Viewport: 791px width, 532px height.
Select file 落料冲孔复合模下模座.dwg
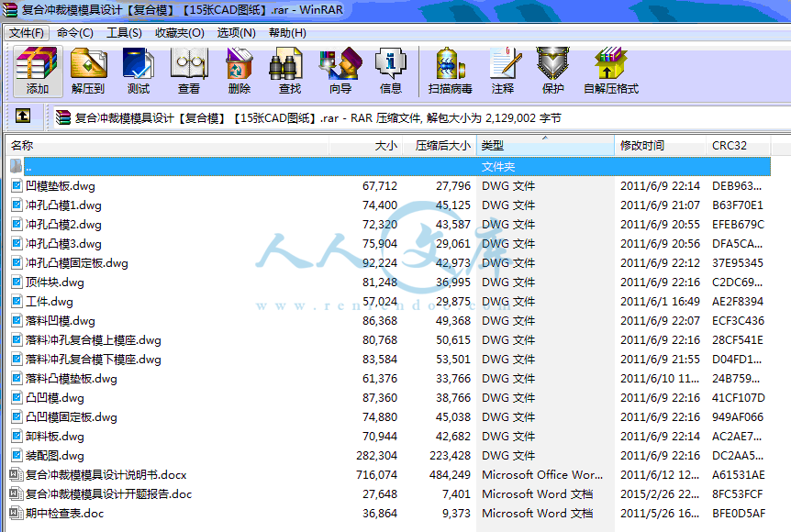tap(94, 359)
